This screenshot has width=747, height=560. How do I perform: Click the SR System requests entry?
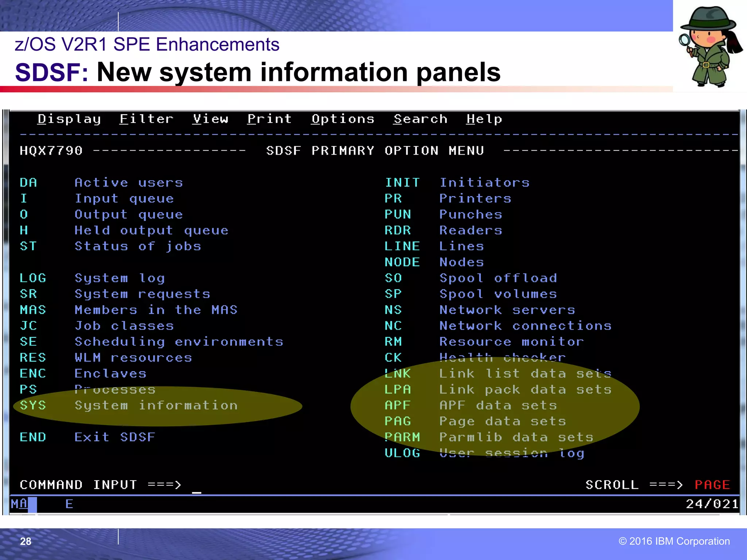115,294
